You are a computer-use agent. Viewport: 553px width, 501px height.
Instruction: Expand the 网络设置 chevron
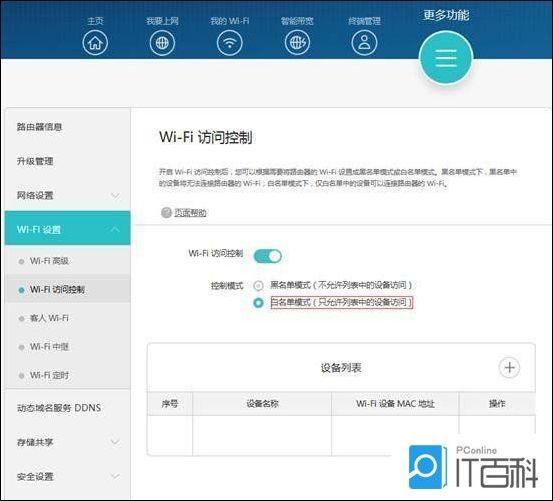click(115, 195)
